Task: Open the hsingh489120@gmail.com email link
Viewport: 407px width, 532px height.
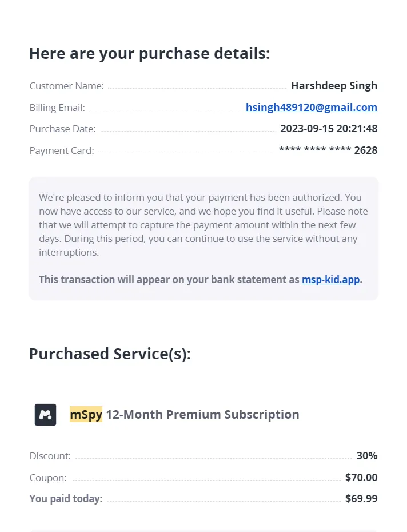Action: click(311, 107)
